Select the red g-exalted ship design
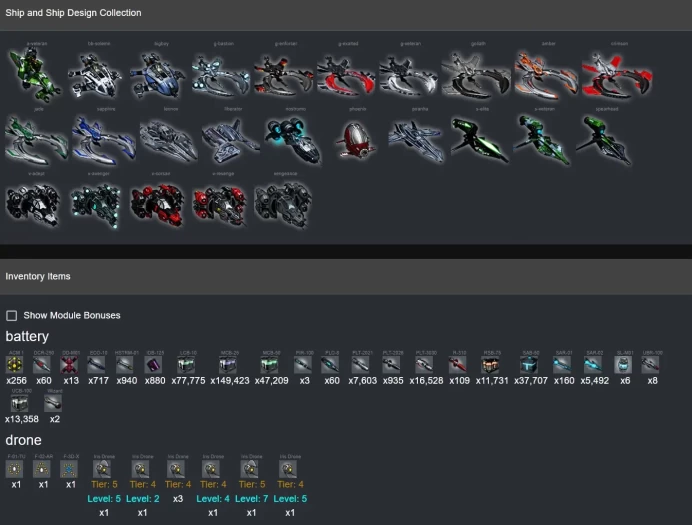 [346, 75]
